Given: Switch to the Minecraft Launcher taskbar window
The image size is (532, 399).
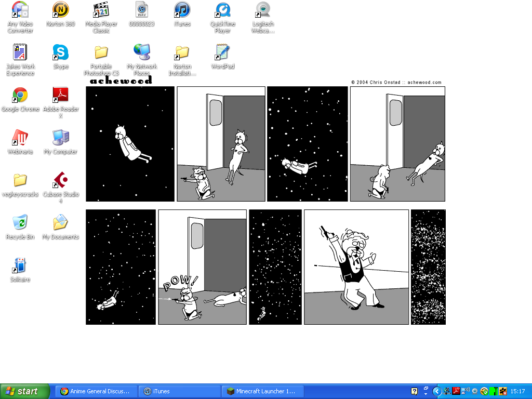Looking at the screenshot, I should tap(262, 391).
